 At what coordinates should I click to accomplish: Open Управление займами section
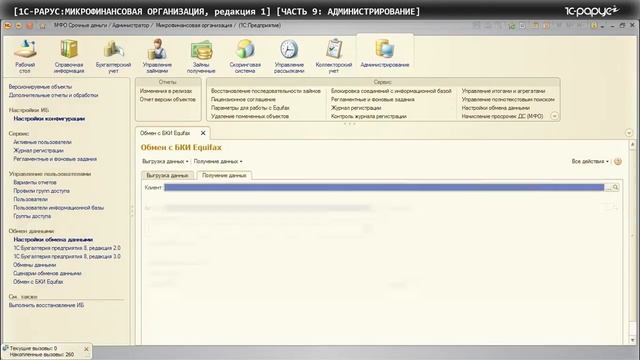pos(157,56)
